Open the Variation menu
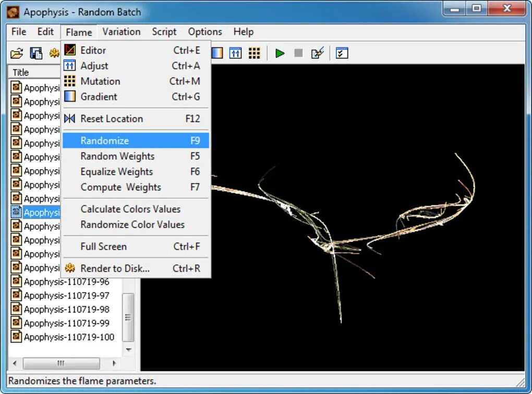Viewport: 532px width, 394px height. pos(122,32)
